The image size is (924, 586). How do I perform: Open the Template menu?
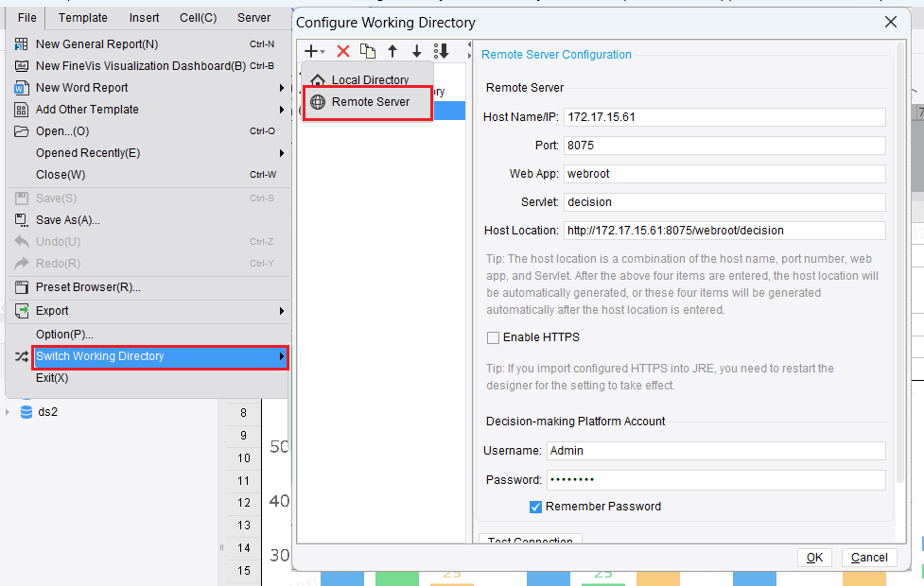(82, 17)
